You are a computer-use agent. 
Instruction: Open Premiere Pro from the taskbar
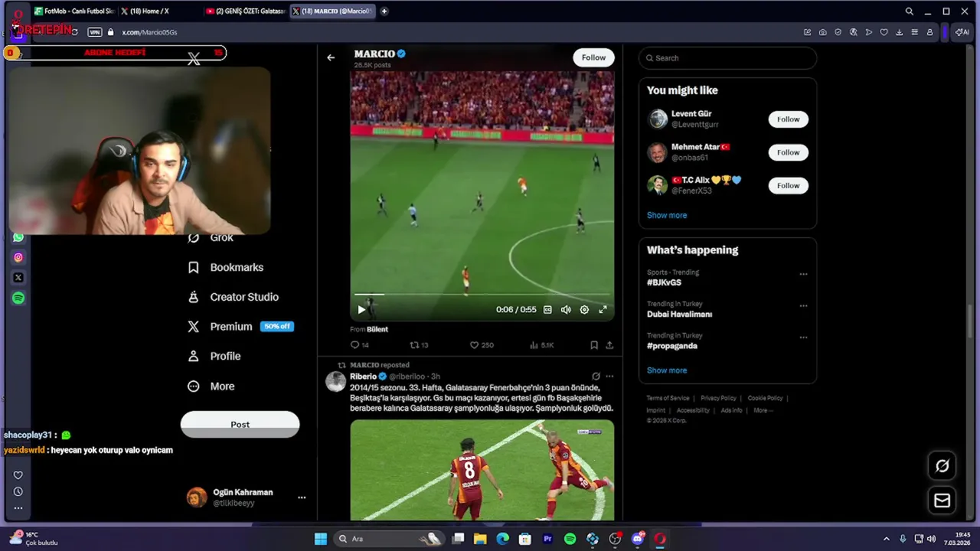[547, 539]
